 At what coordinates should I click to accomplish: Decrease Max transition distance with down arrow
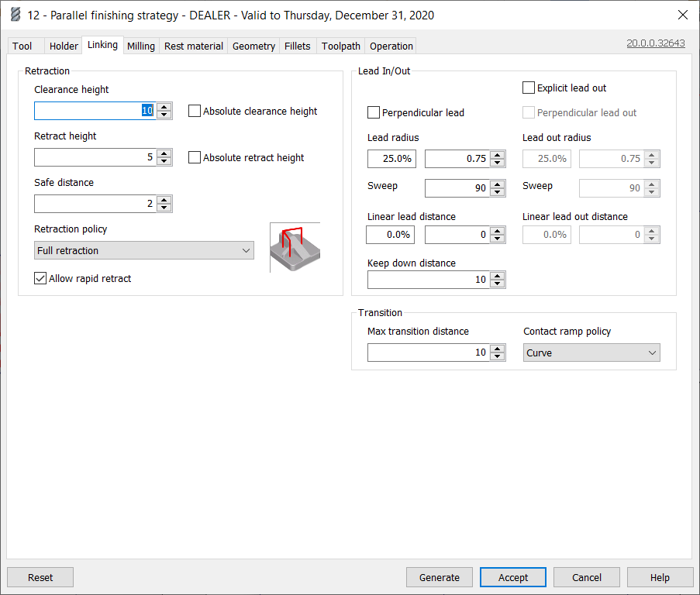click(x=498, y=356)
